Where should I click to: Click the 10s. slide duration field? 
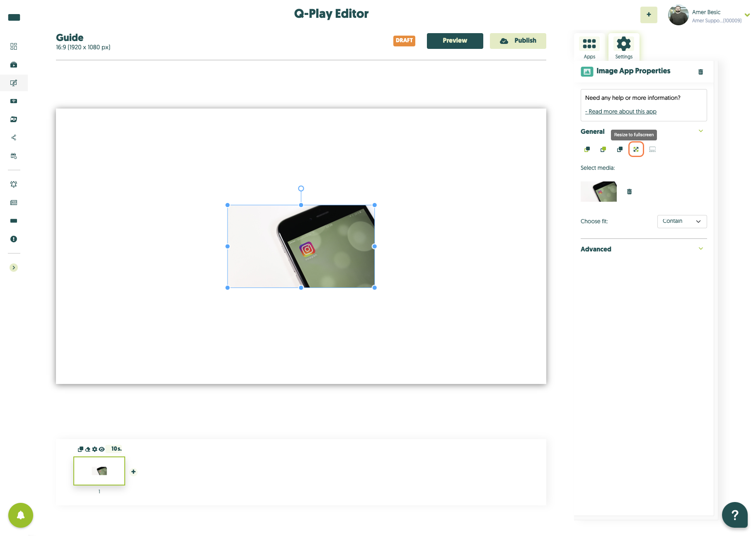click(x=116, y=449)
